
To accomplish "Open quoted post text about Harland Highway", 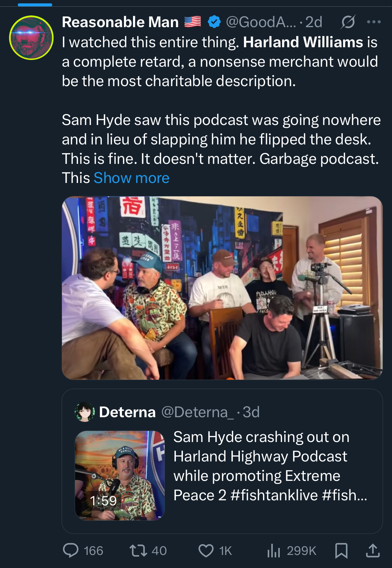I will tap(270, 466).
